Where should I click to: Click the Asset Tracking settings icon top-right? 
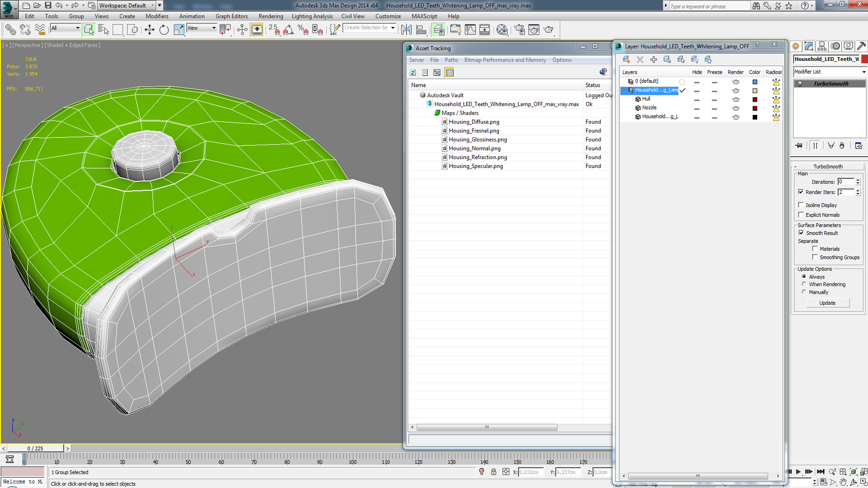604,71
